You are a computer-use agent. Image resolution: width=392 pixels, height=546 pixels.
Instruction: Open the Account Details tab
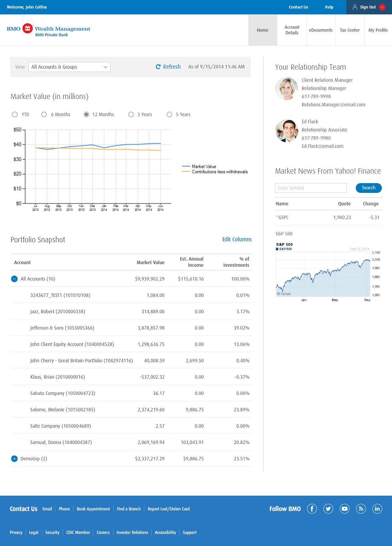point(292,30)
